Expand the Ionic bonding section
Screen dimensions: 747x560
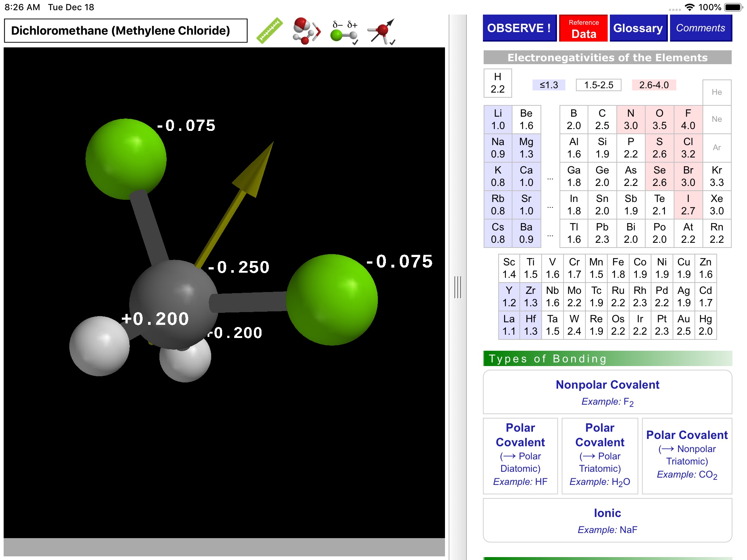click(608, 525)
